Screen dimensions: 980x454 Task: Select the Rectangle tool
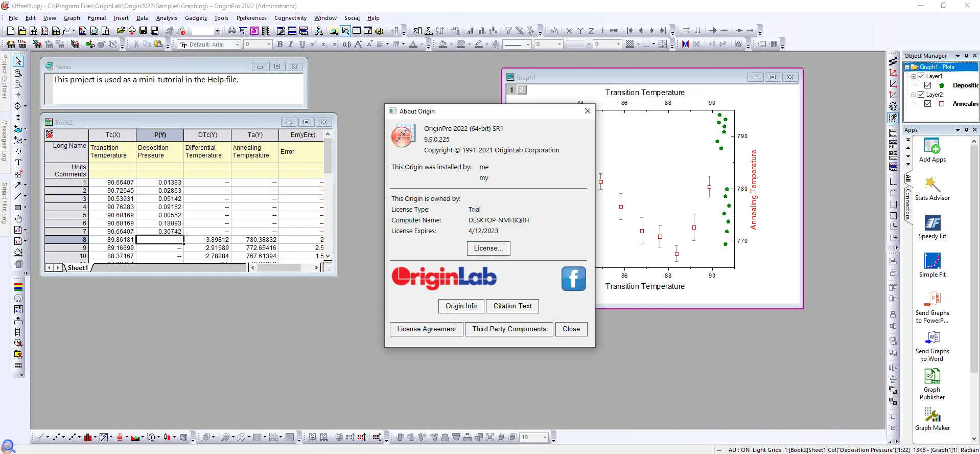[x=18, y=208]
